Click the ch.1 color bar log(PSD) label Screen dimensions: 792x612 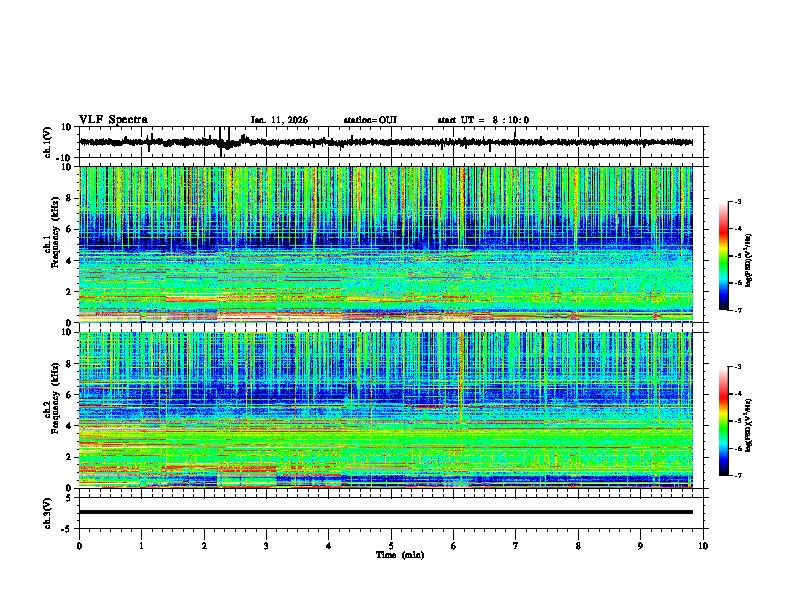coord(748,261)
